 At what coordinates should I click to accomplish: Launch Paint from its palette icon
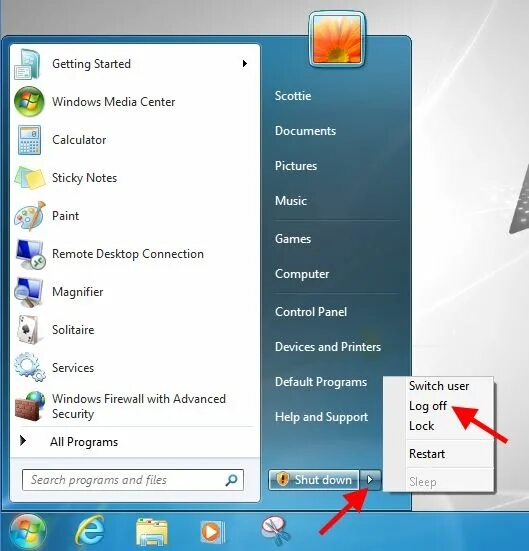click(x=30, y=216)
